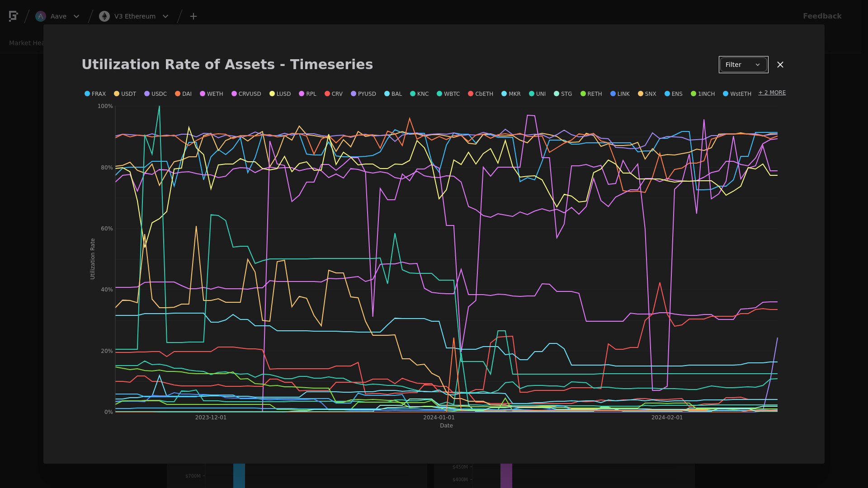
Task: Toggle WETH series in legend
Action: pos(212,94)
